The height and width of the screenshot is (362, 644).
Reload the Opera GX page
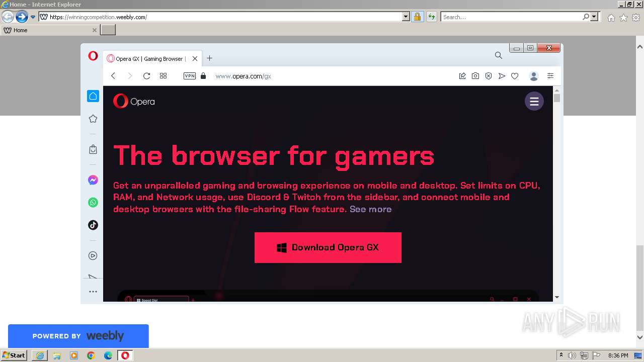tap(146, 76)
